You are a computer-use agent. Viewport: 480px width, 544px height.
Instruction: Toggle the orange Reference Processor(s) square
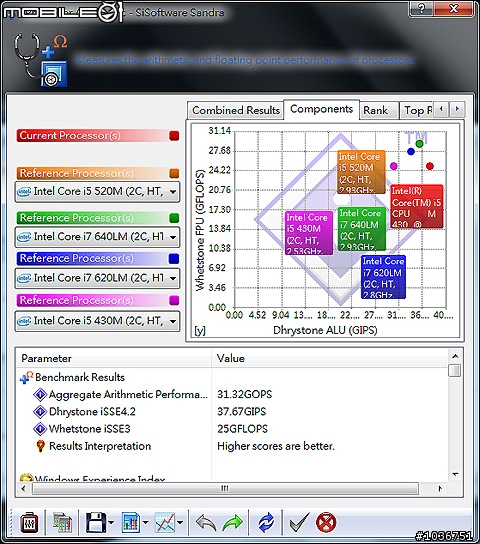[174, 173]
